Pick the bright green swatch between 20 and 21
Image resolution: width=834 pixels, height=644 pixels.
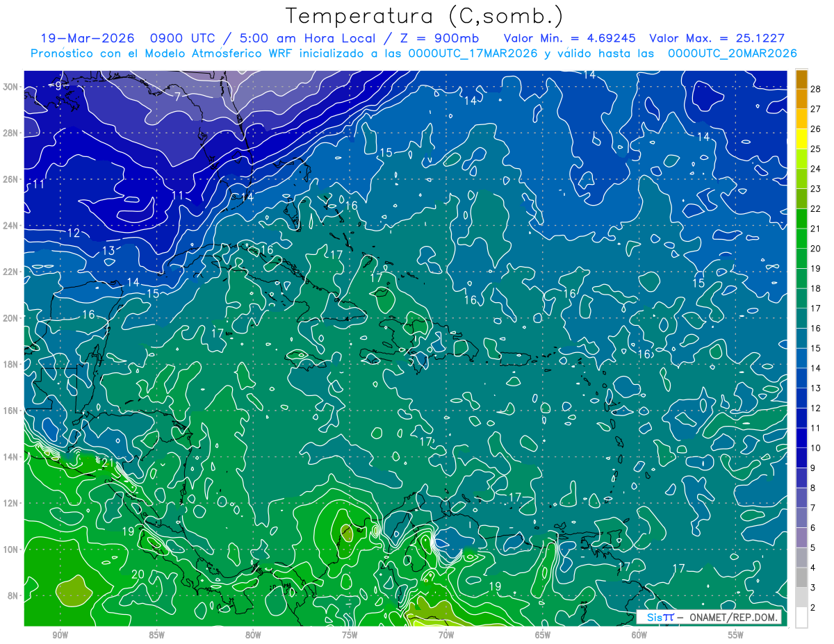pos(801,238)
